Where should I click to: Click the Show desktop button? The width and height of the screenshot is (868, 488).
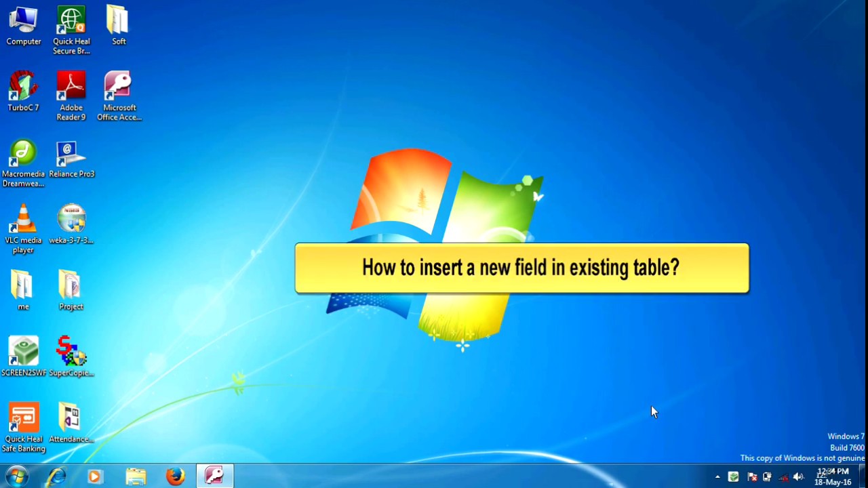[863, 476]
